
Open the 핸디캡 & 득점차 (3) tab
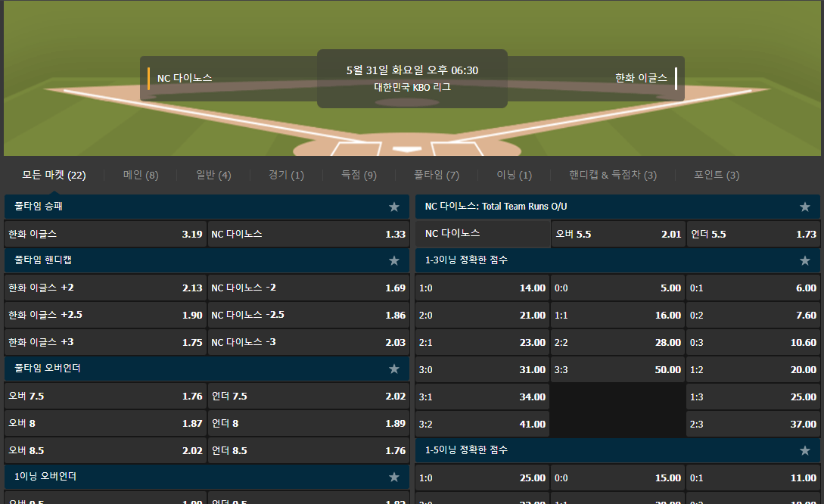tap(613, 175)
